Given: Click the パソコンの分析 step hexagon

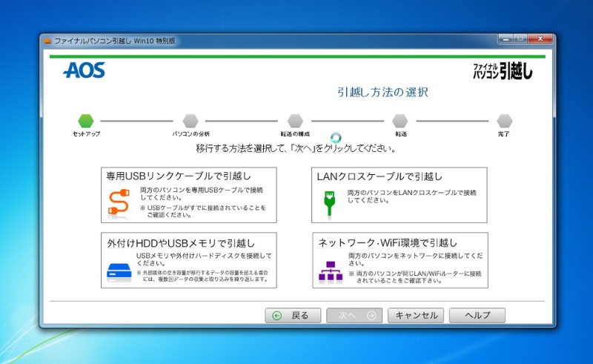Looking at the screenshot, I should [x=191, y=120].
